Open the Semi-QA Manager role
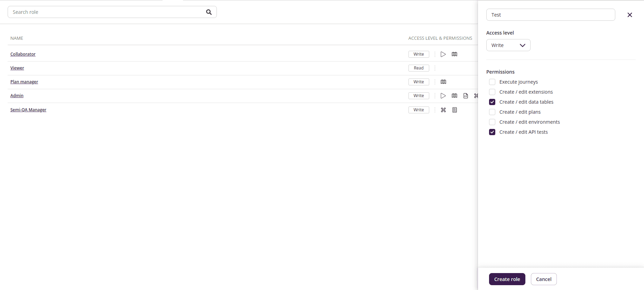644x290 pixels. 28,110
